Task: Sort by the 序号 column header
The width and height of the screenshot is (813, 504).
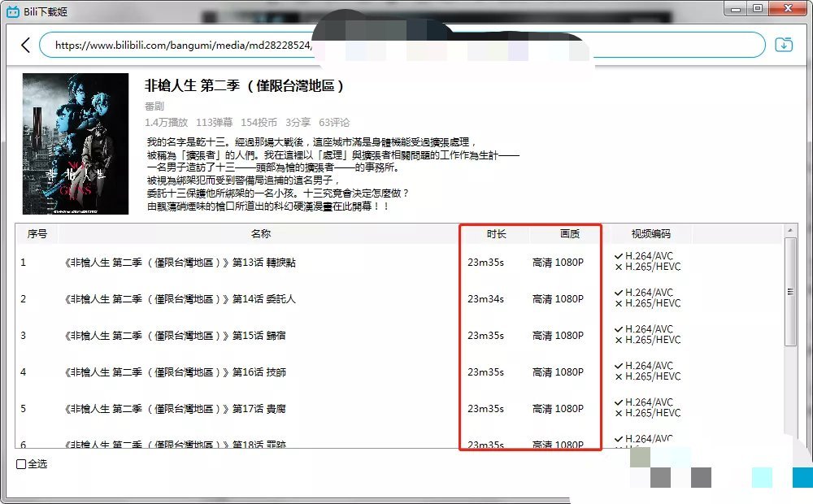Action: tap(37, 234)
